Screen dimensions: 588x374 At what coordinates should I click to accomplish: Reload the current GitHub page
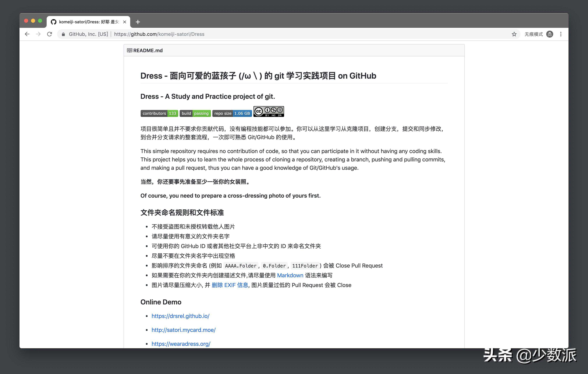50,34
